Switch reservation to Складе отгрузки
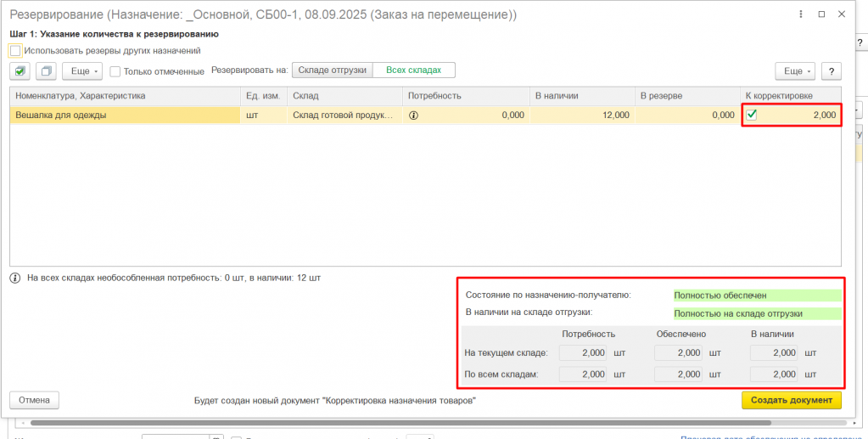The image size is (868, 439). 332,70
